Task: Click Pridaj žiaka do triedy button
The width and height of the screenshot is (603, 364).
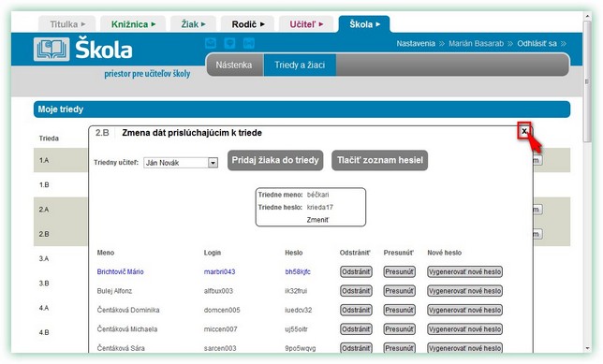Action: point(275,160)
